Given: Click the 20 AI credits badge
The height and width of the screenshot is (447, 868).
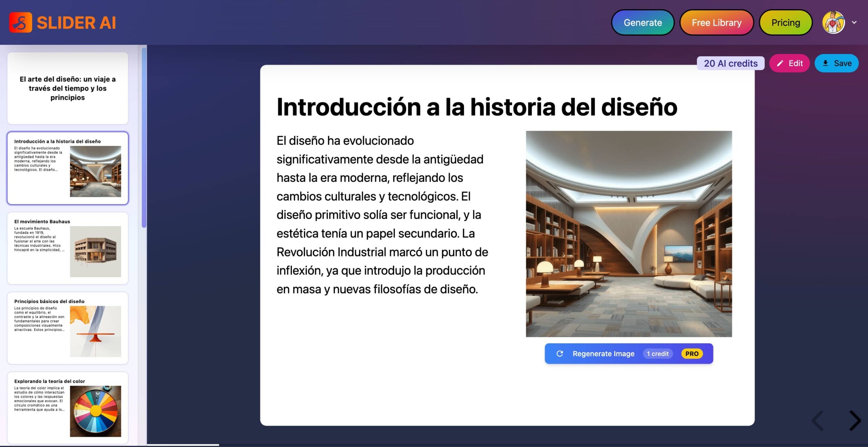Looking at the screenshot, I should [730, 63].
